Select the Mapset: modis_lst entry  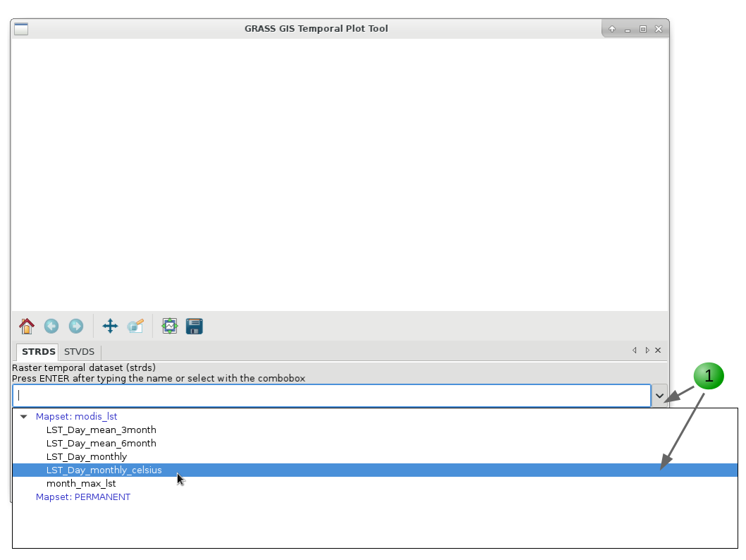77,417
